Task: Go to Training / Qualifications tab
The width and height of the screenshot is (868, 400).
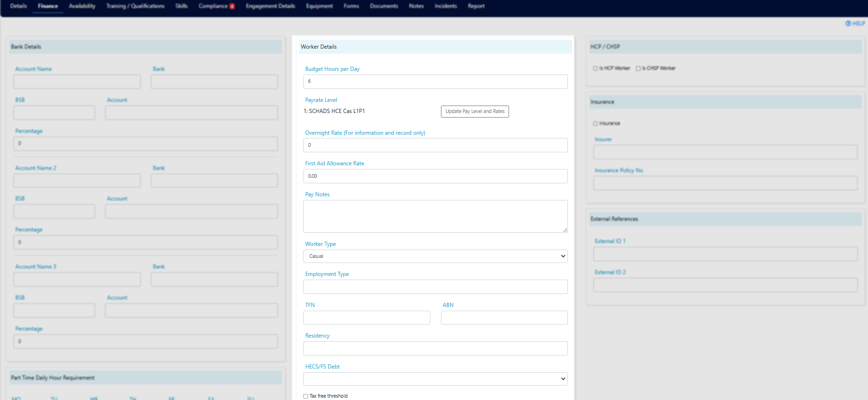Action: click(135, 6)
